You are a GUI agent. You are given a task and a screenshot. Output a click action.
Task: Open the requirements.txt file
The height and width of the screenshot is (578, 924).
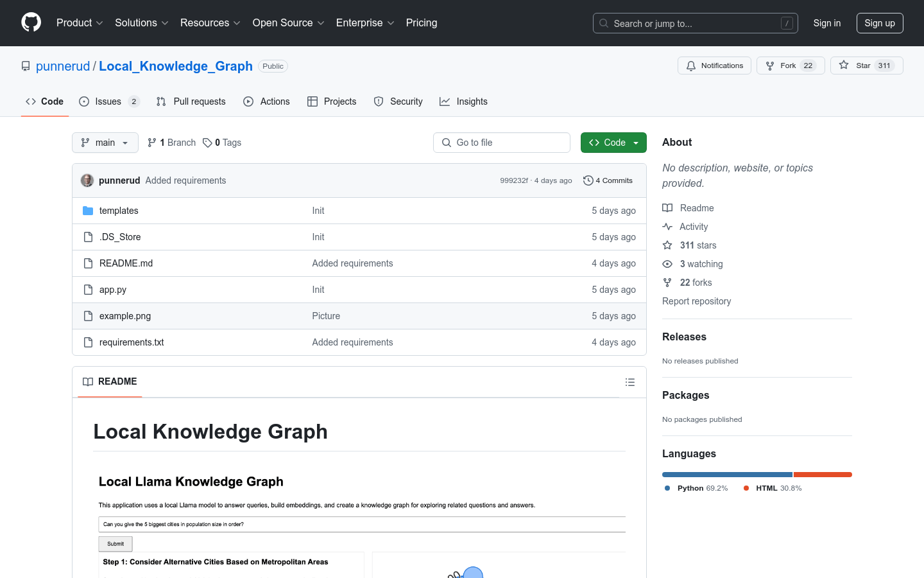click(131, 342)
